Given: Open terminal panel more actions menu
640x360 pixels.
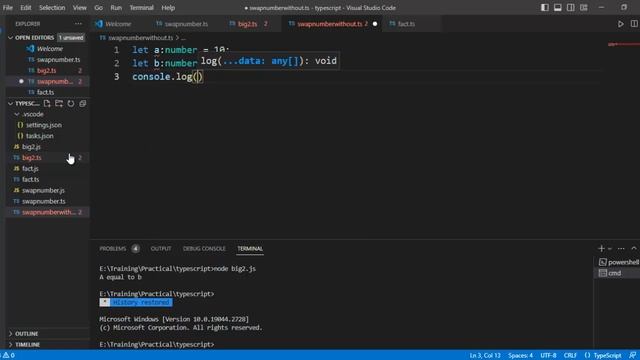Looking at the screenshot, I should 621,248.
